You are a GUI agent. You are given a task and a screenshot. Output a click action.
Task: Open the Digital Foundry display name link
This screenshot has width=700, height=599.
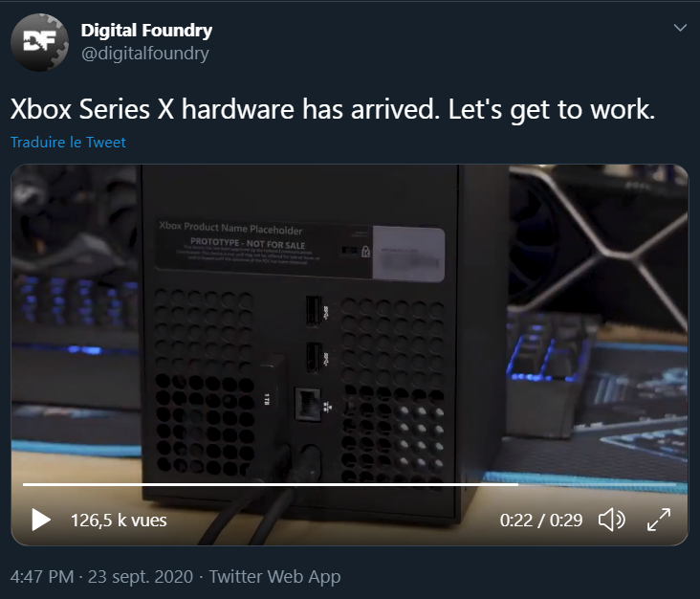(146, 31)
